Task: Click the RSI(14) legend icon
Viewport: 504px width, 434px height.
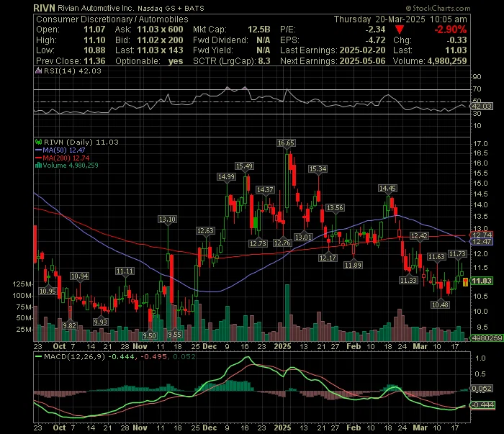Action: tap(38, 71)
